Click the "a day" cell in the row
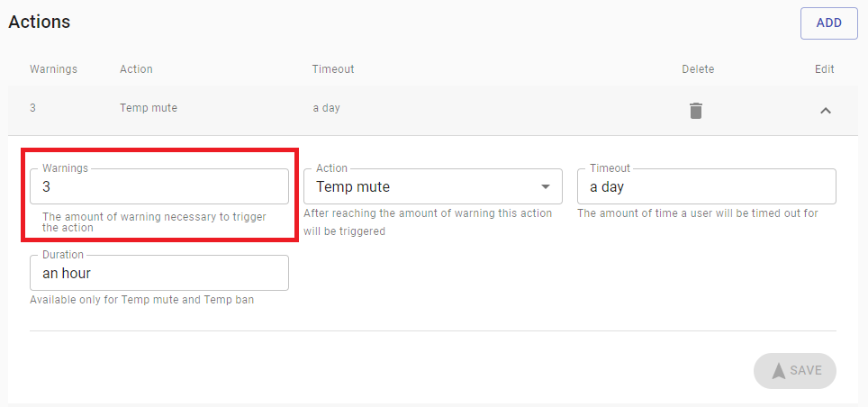 tap(326, 108)
